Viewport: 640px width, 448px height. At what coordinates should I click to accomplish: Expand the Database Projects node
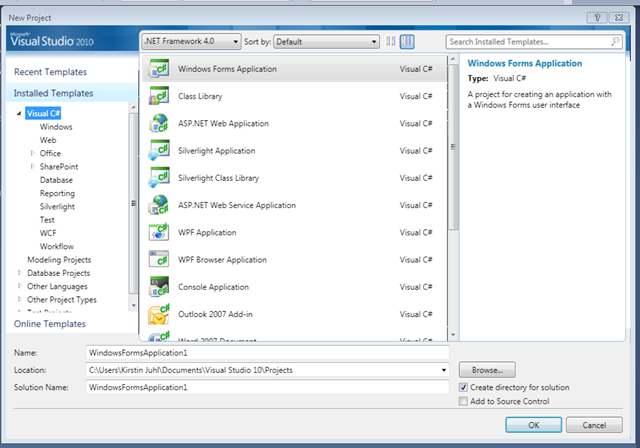(x=19, y=273)
